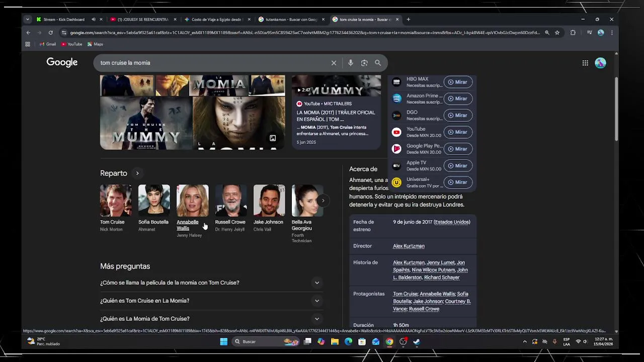Screen dimensions: 644x362
Task: Bookmark this page with star icon
Action: click(557, 33)
